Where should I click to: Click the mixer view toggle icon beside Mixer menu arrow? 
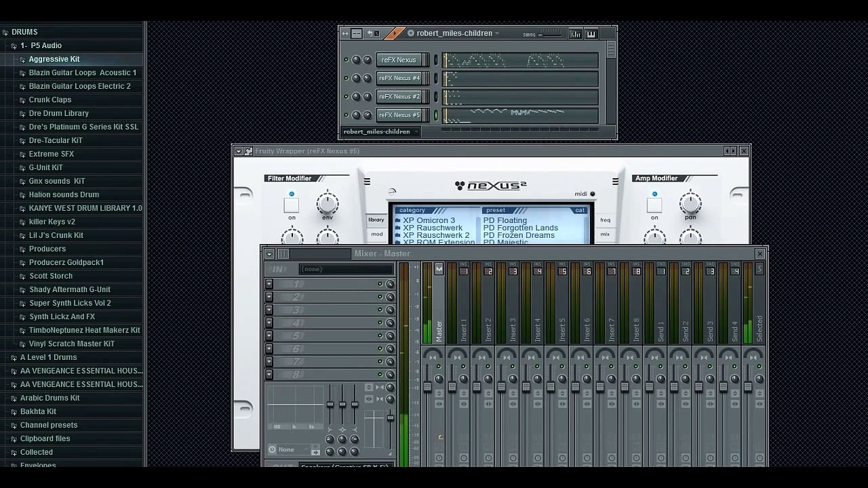click(283, 253)
